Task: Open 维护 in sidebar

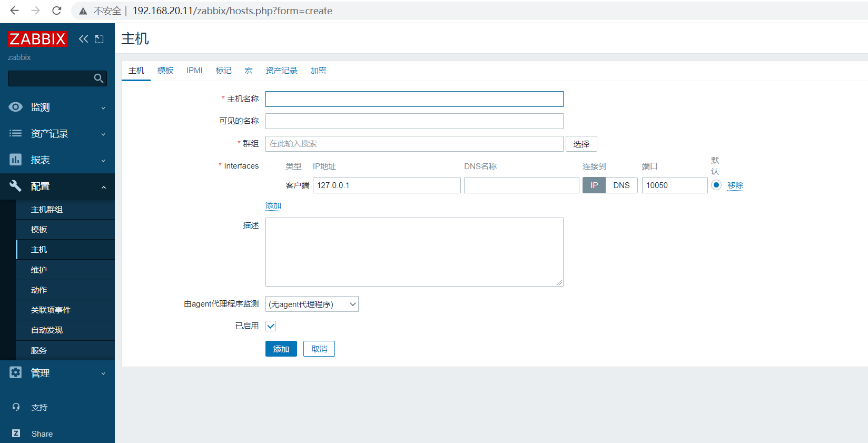Action: coord(65,270)
